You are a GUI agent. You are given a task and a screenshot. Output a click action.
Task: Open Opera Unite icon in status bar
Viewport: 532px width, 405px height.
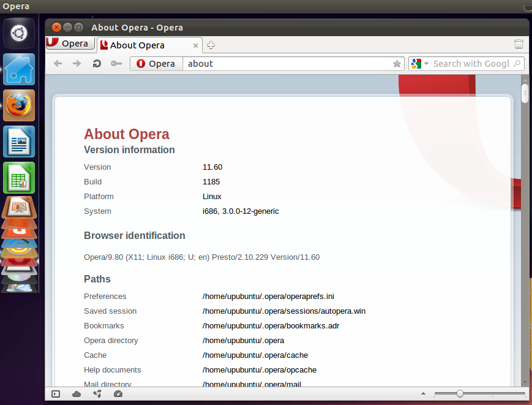(97, 394)
